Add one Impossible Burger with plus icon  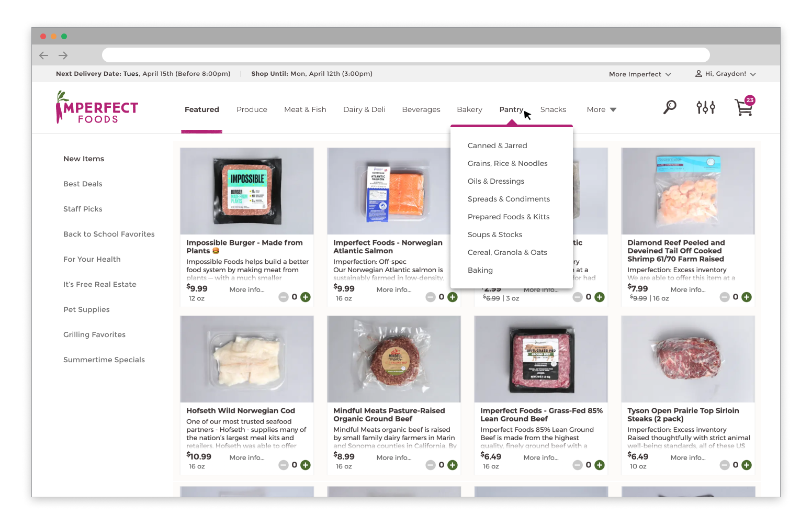click(306, 297)
